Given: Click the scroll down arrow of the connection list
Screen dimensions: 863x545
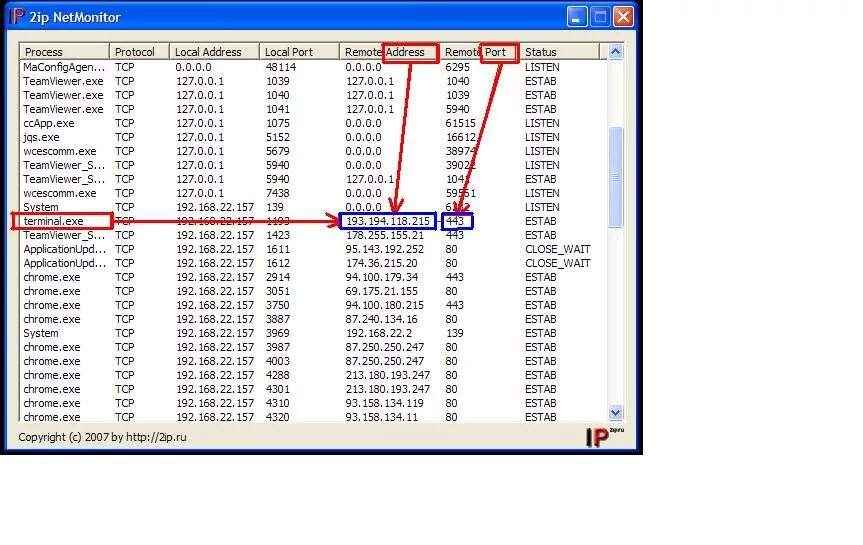Looking at the screenshot, I should click(615, 412).
